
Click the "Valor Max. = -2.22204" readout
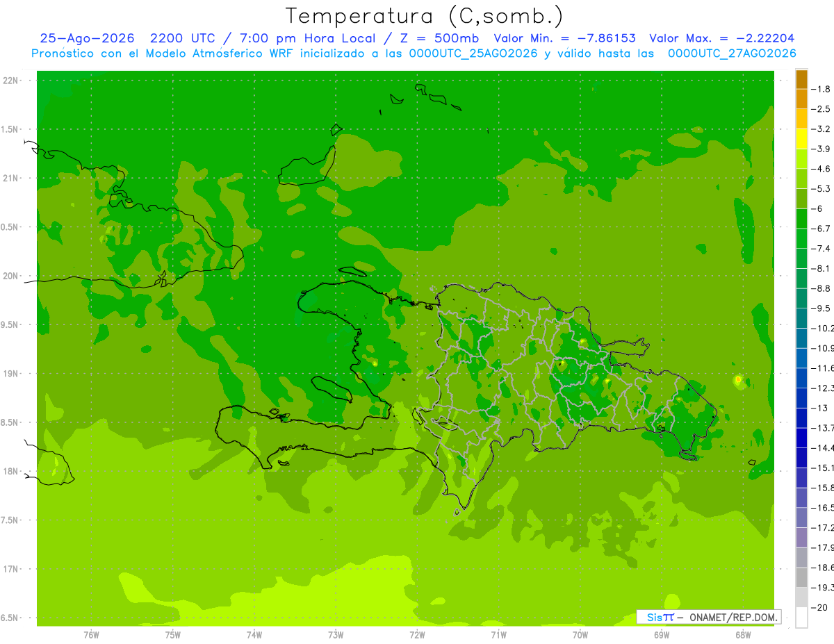(722, 38)
